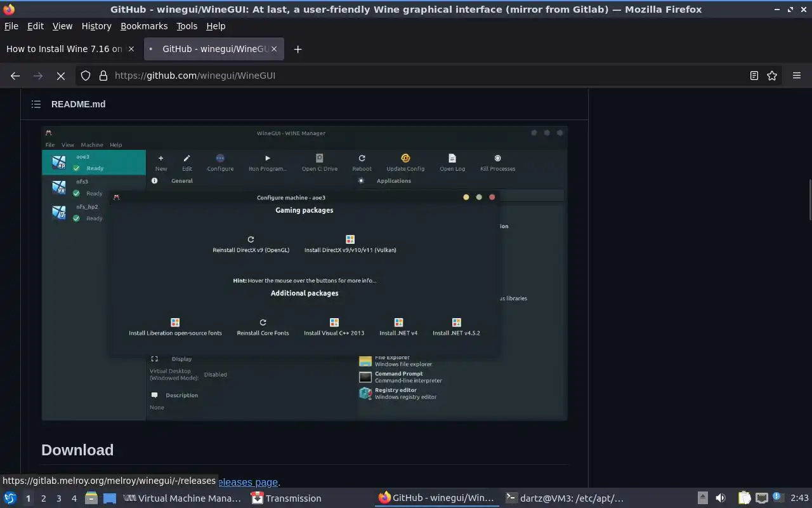Bookmark this page with the star icon
The width and height of the screenshot is (812, 508).
[772, 76]
